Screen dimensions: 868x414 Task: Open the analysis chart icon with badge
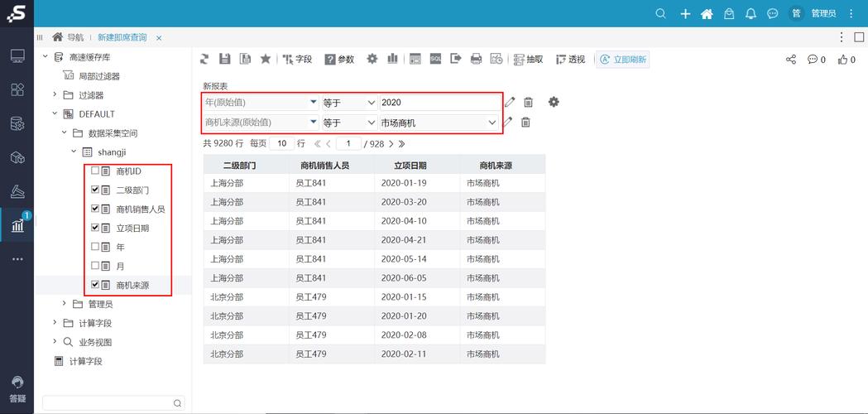18,224
